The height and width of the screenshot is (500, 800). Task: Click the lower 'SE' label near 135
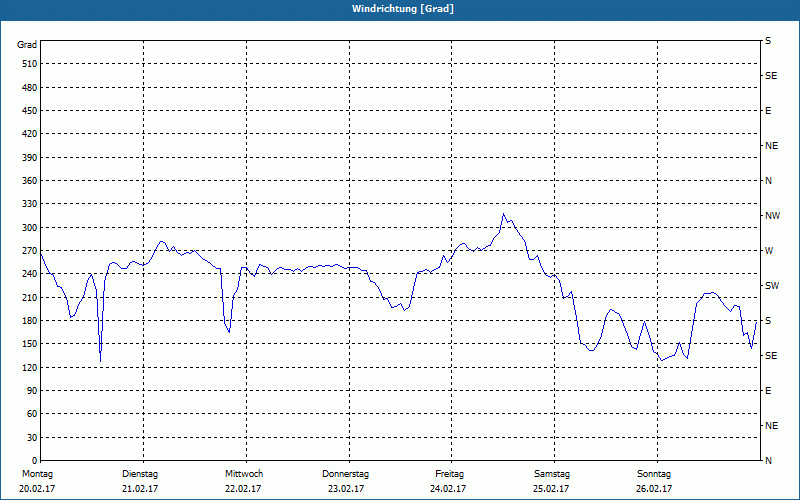tap(771, 356)
